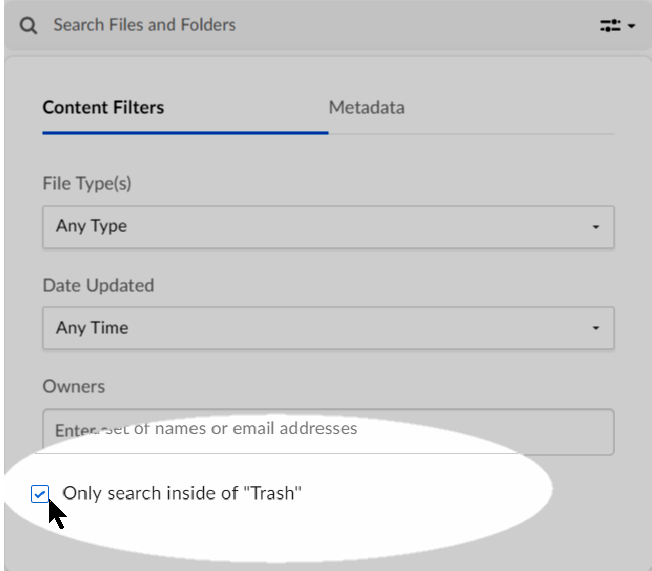Viewport: 652px width, 571px height.
Task: Click the caret beside the filter sliders icon
Action: pos(630,27)
